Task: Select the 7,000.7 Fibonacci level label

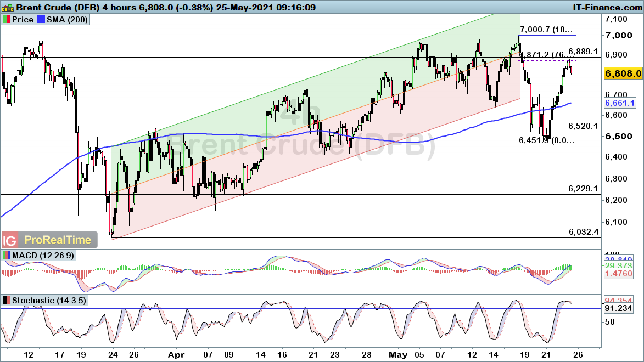Action: pos(547,30)
